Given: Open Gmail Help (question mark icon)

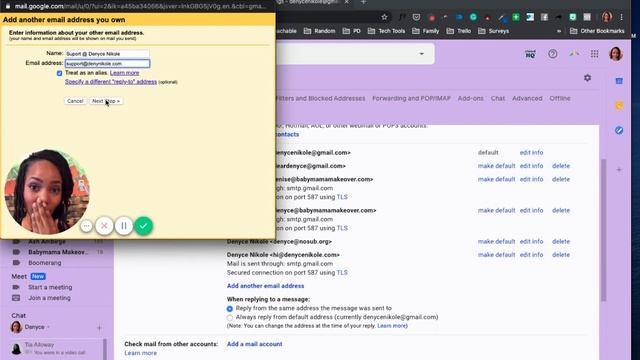Looking at the screenshot, I should [x=553, y=54].
